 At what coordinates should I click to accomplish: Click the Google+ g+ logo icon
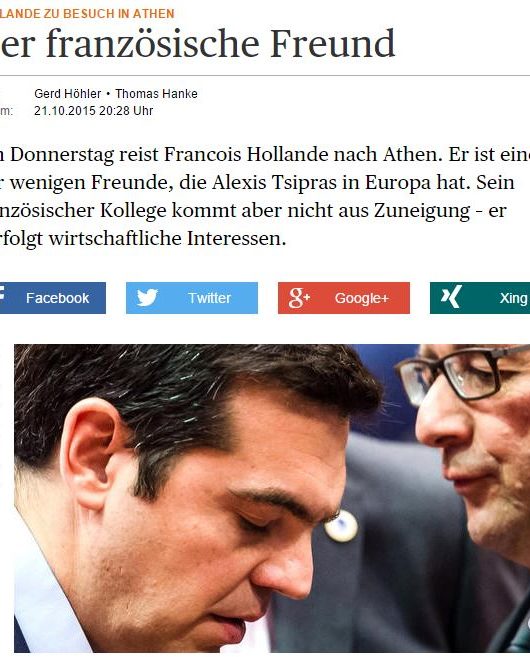[x=299, y=298]
